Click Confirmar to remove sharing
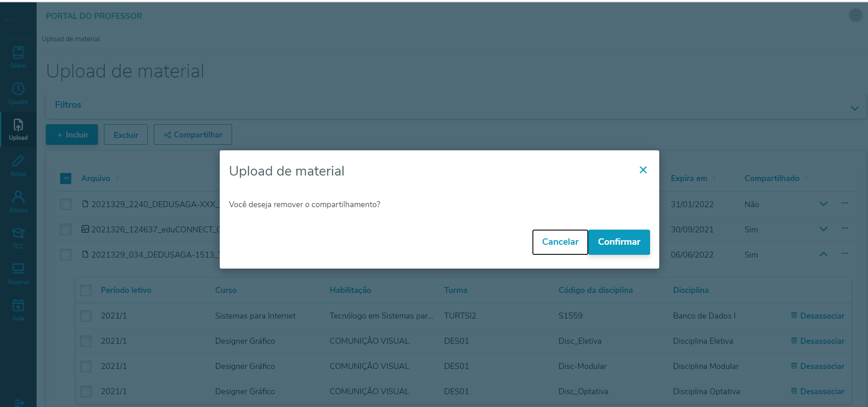This screenshot has width=868, height=407. 619,242
